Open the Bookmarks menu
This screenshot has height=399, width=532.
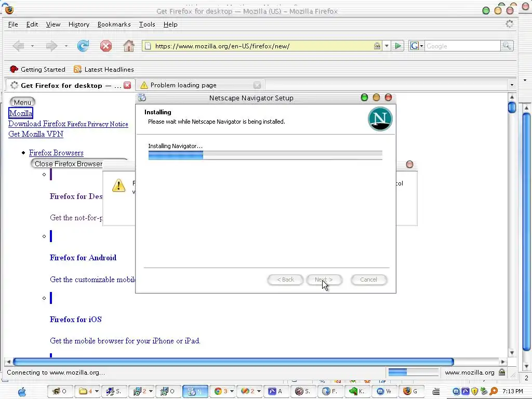(114, 24)
